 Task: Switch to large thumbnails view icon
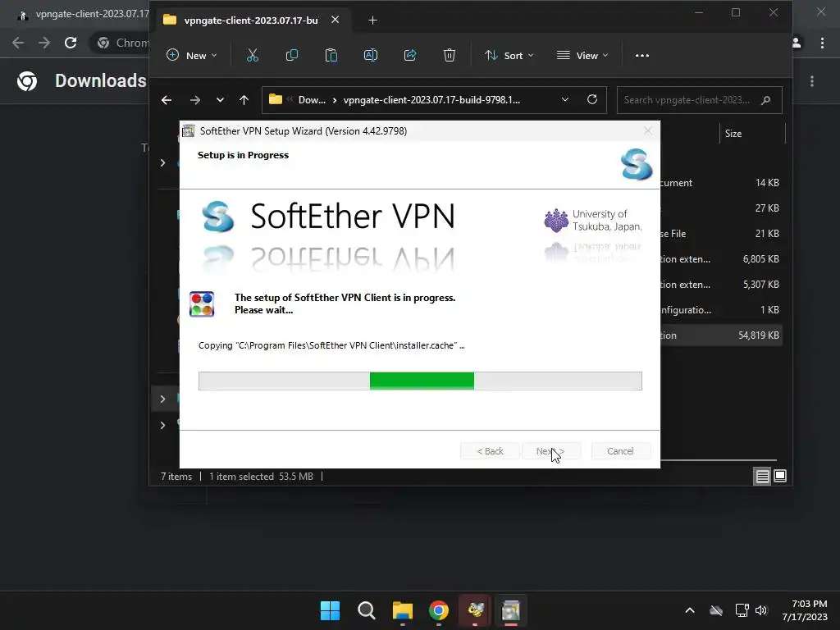point(780,476)
